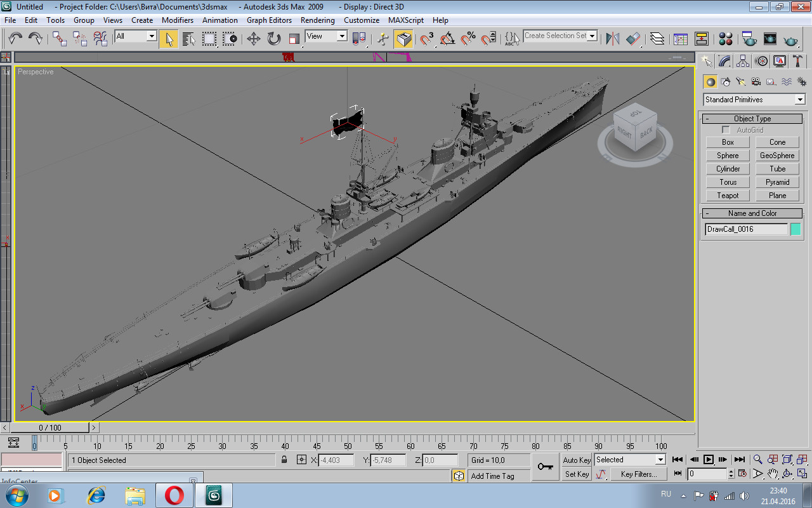Click the Undo arrow icon

[x=15, y=39]
